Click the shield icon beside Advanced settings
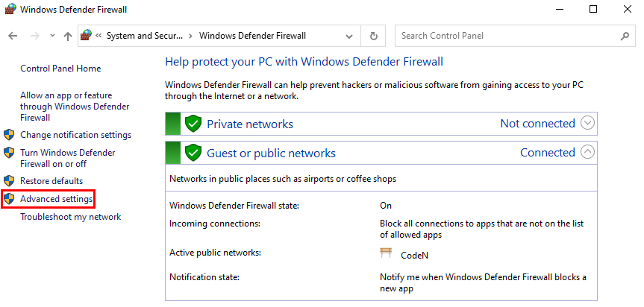Viewport: 644px width, 307px height. pyautogui.click(x=10, y=200)
